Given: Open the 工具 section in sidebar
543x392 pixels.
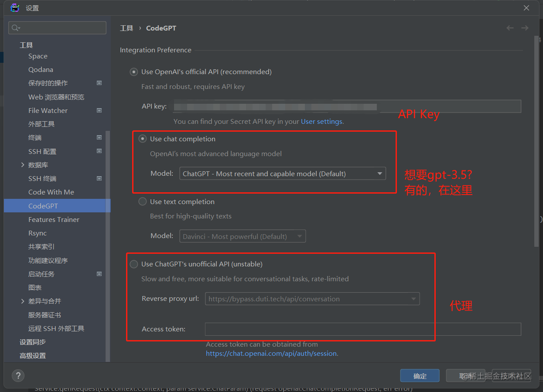Looking at the screenshot, I should pyautogui.click(x=26, y=45).
